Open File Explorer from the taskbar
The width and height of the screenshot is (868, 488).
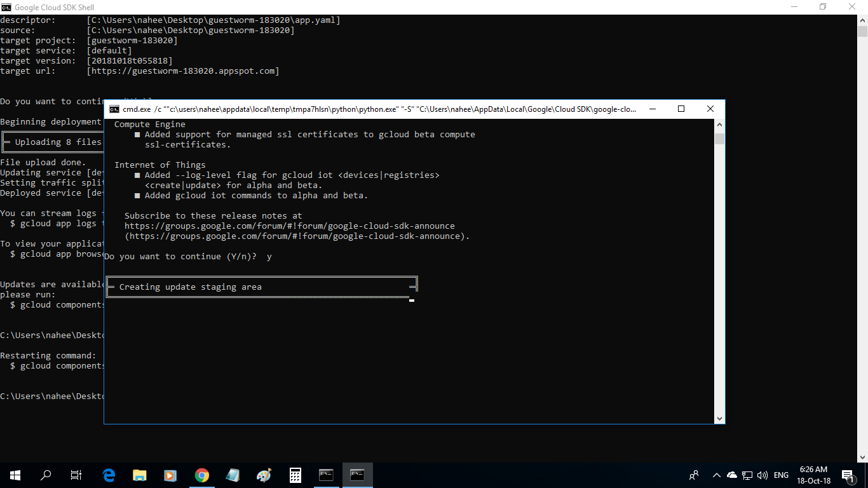(x=140, y=475)
